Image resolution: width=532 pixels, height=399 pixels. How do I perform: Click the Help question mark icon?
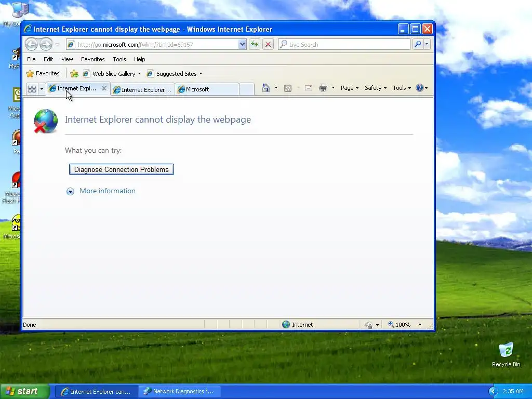click(420, 88)
